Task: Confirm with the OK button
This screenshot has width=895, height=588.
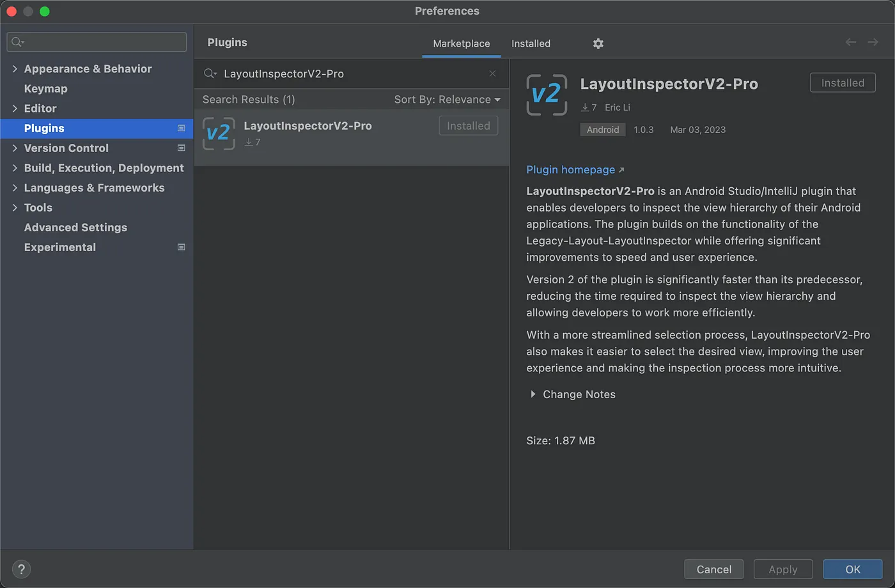Action: click(853, 569)
